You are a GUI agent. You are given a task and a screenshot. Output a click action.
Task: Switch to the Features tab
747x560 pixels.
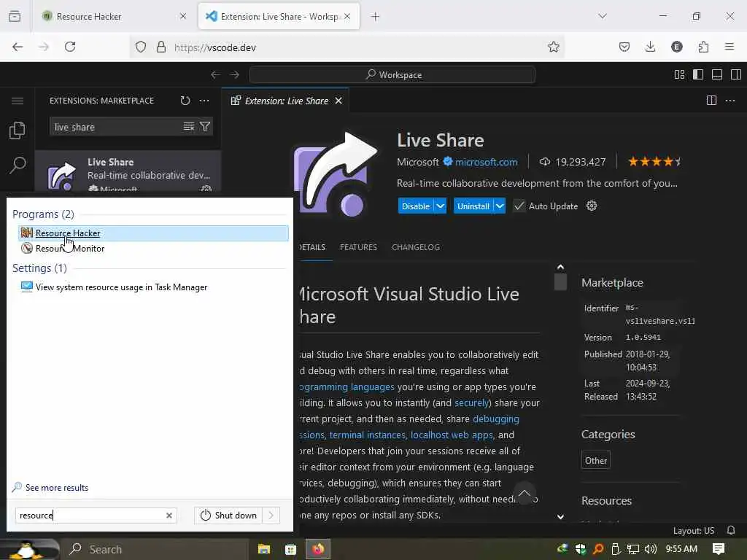click(x=358, y=247)
